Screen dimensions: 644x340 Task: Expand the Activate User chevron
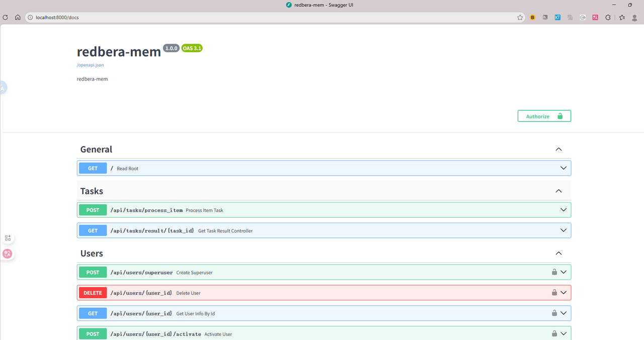click(563, 333)
